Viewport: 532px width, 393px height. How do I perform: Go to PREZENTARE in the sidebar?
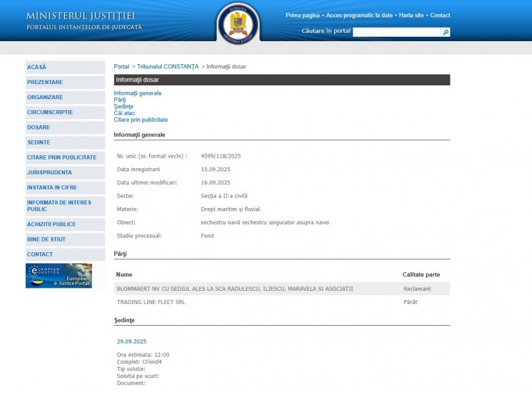(65, 82)
